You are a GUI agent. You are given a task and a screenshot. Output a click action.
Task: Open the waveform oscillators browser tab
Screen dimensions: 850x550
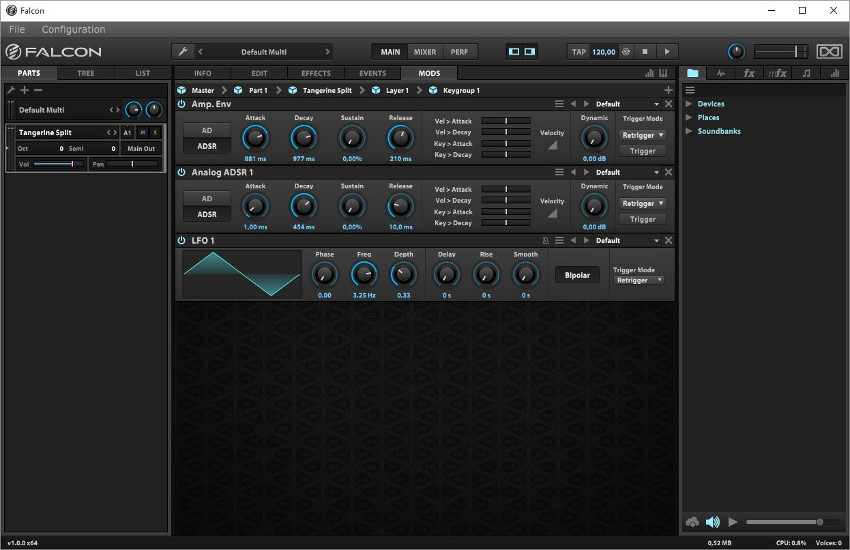pos(721,73)
